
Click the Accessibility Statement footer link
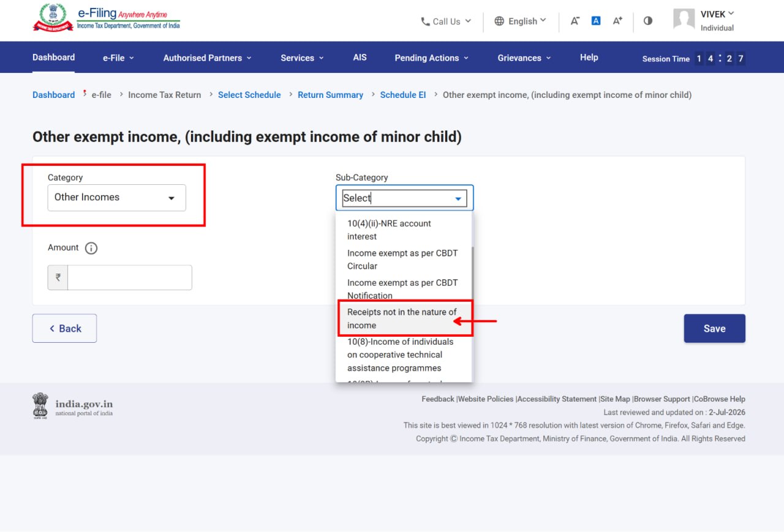click(x=557, y=399)
